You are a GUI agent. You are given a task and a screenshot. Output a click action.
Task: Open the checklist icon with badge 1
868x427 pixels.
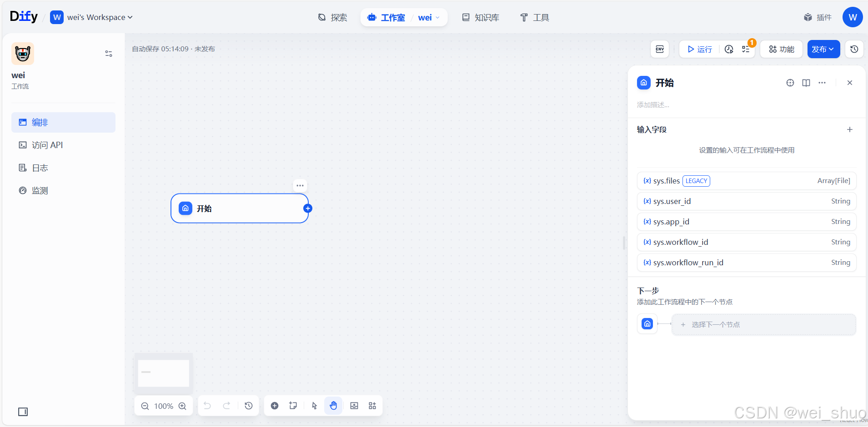pyautogui.click(x=746, y=49)
